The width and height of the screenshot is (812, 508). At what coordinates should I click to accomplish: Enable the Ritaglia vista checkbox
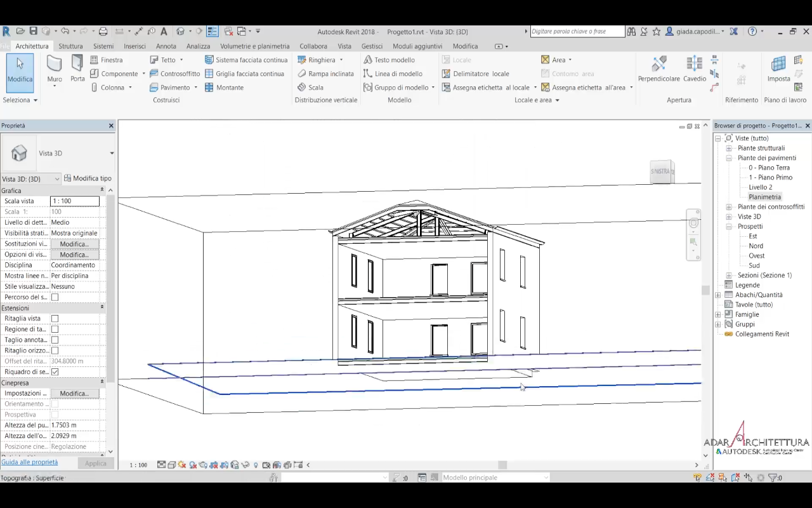click(55, 319)
